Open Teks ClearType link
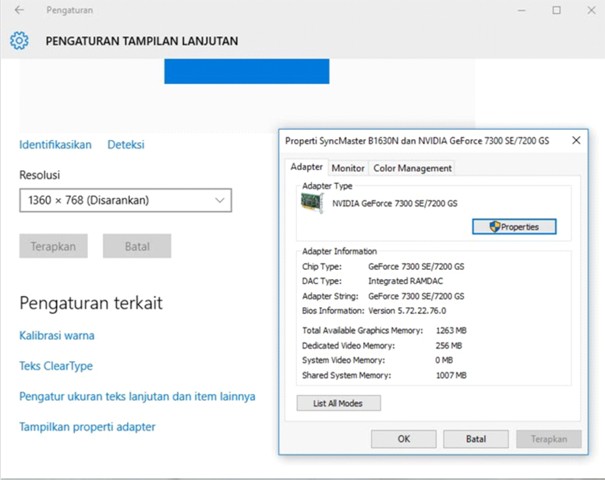 [x=56, y=366]
